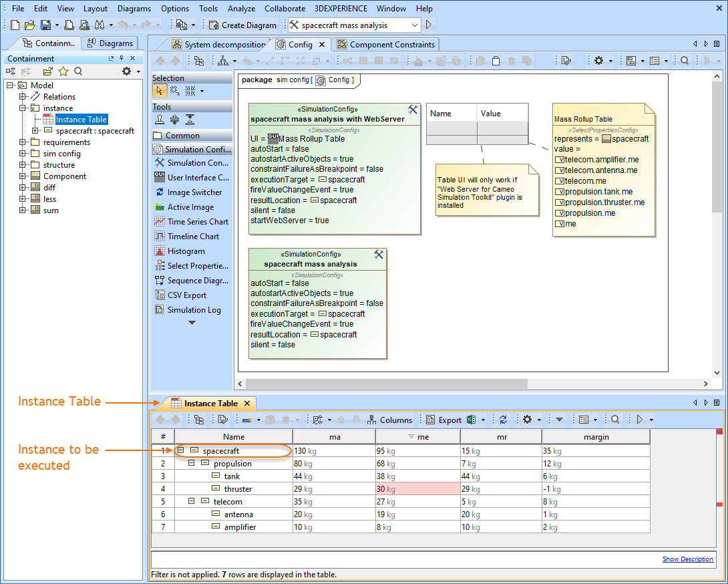Select the Histogram tool in palette
Image resolution: width=728 pixels, height=584 pixels.
point(186,251)
